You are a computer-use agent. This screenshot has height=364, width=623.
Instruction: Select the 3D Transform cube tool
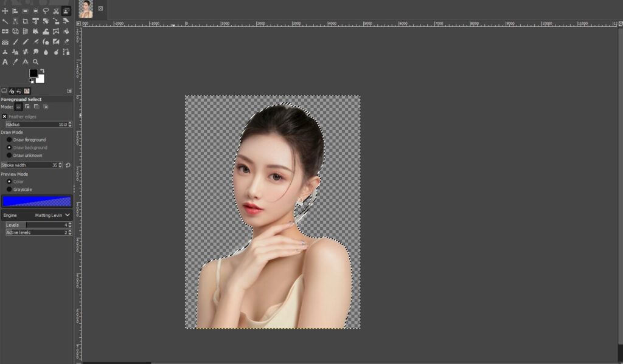(15, 32)
